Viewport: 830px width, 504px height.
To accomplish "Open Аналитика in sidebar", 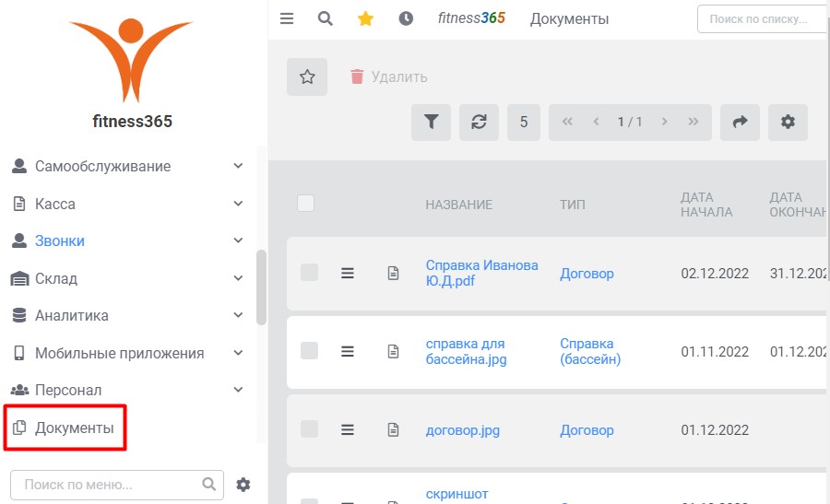I will point(71,315).
